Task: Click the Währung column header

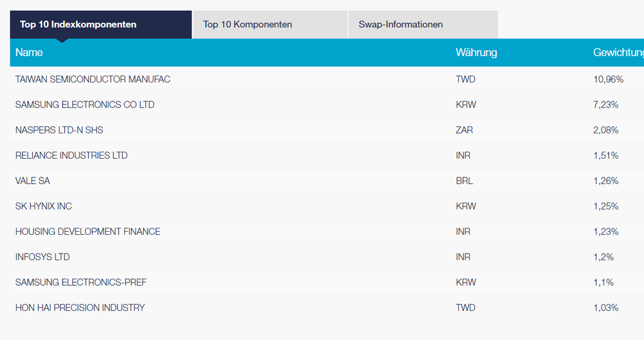Action: tap(476, 52)
